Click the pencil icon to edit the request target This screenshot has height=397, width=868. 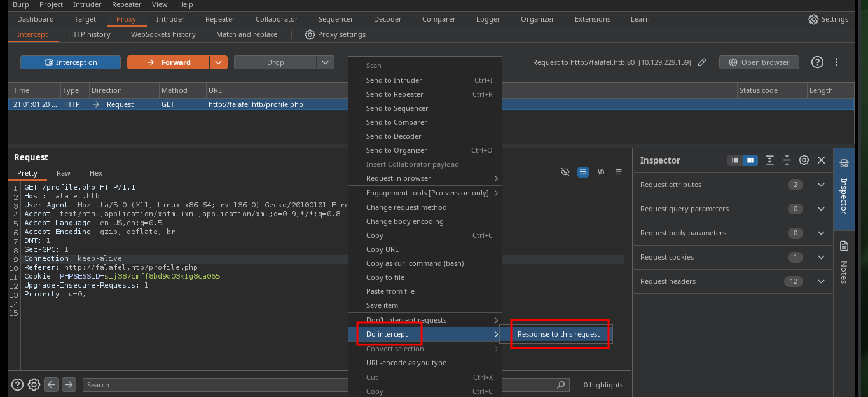point(702,62)
